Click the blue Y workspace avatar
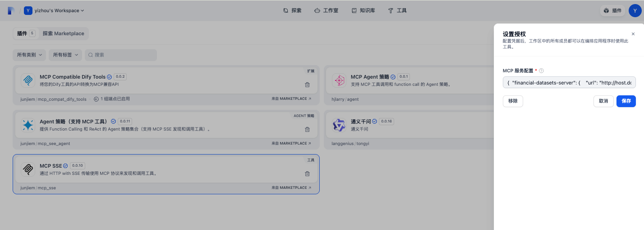Screen dimensions: 644x230 click(x=28, y=10)
